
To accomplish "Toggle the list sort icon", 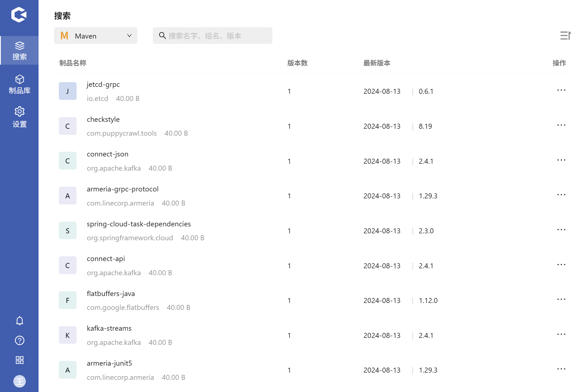I will [565, 36].
